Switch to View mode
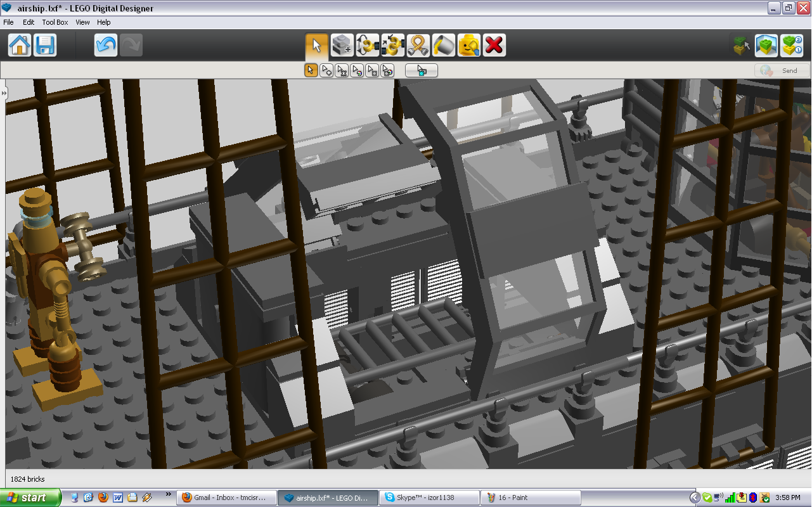 tap(766, 46)
